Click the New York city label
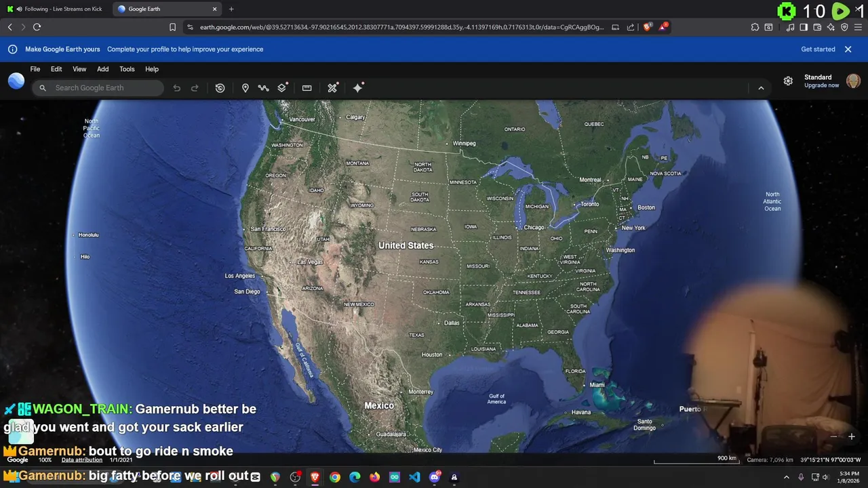Image resolution: width=868 pixels, height=488 pixels. click(633, 228)
